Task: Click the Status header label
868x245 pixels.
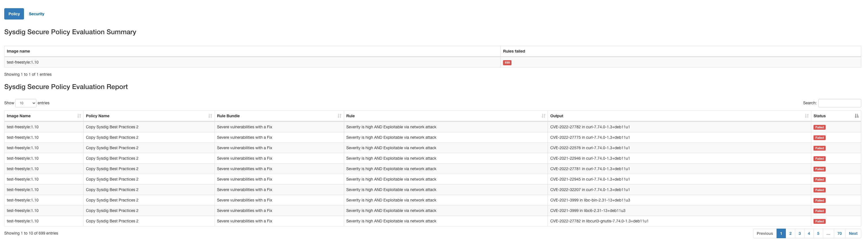Action: [819, 116]
